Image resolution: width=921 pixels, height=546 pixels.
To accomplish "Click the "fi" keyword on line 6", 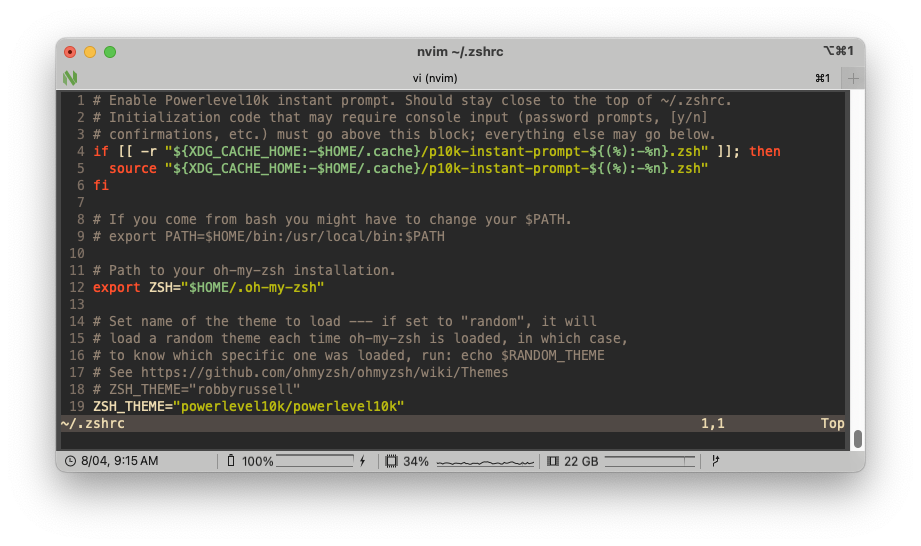I will coord(101,186).
